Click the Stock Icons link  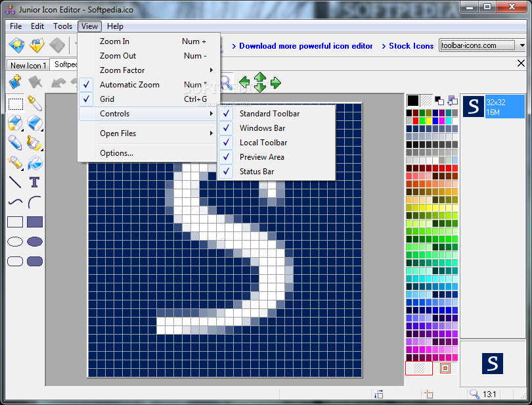coord(411,46)
